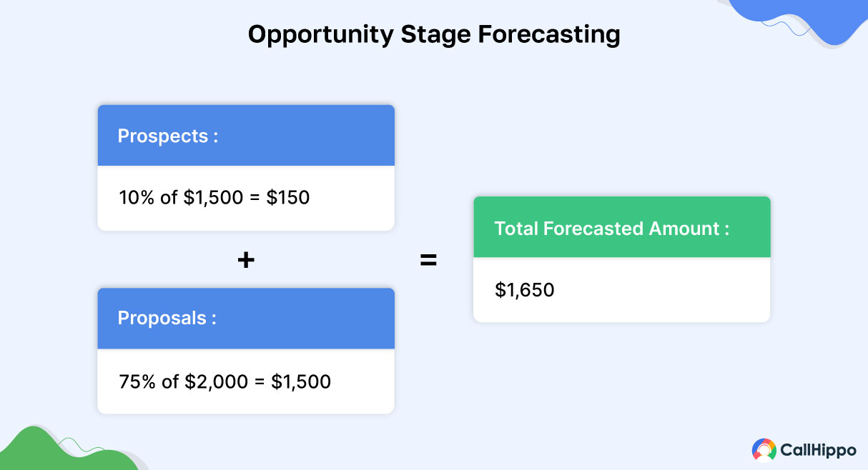Click the CallHippo logo icon
Screen dimensions: 868x470
point(764,450)
